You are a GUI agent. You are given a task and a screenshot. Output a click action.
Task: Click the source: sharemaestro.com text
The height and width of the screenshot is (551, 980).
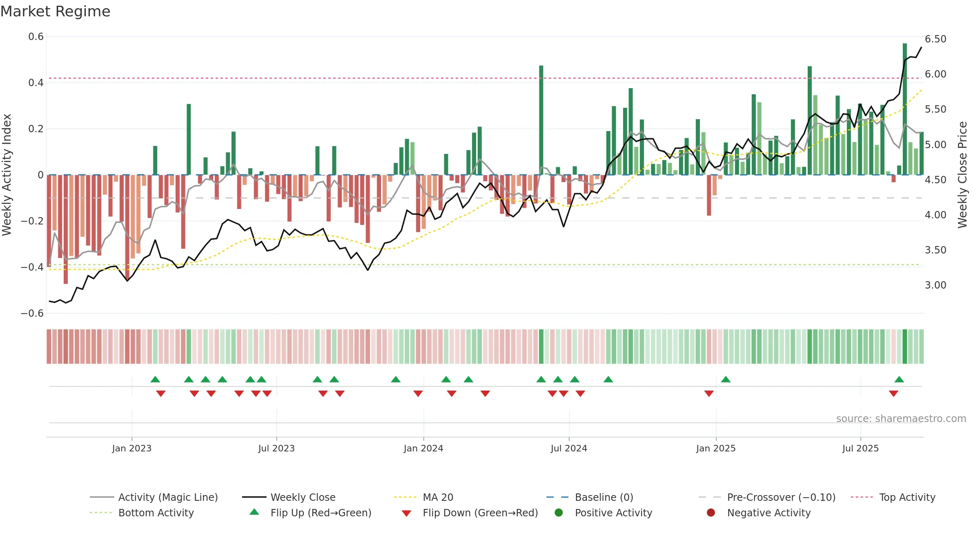pos(901,418)
